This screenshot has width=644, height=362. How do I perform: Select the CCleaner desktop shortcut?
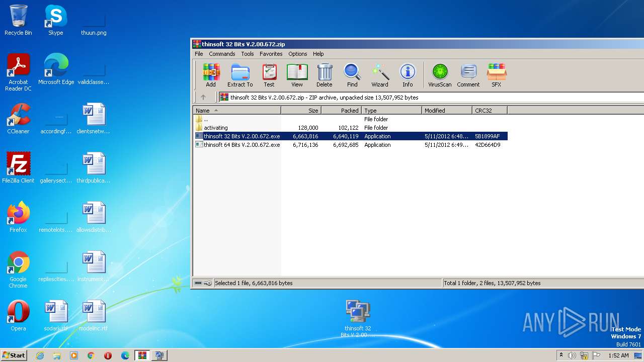(x=18, y=119)
